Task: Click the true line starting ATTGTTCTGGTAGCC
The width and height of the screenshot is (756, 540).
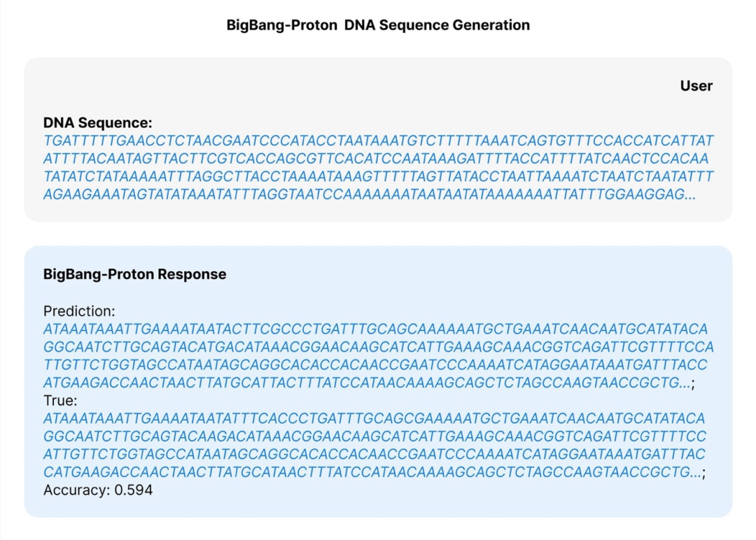Action: click(x=374, y=455)
